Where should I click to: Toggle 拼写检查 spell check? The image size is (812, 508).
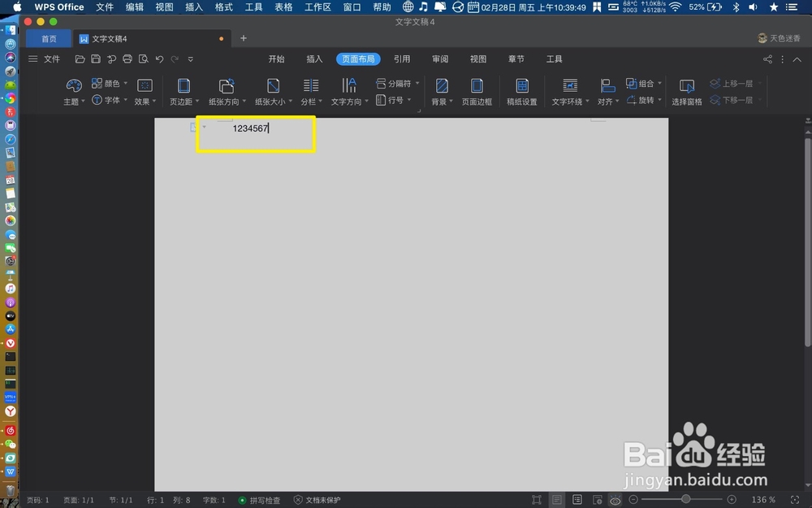point(259,500)
